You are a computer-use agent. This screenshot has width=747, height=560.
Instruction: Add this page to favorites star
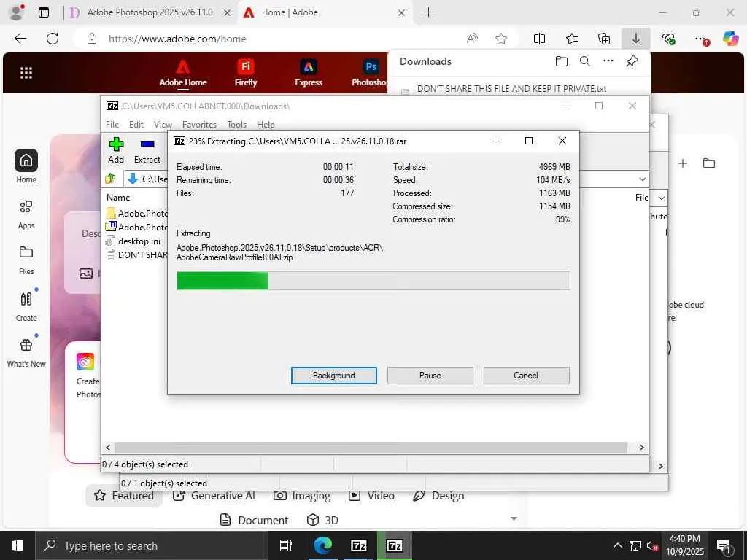pyautogui.click(x=500, y=39)
